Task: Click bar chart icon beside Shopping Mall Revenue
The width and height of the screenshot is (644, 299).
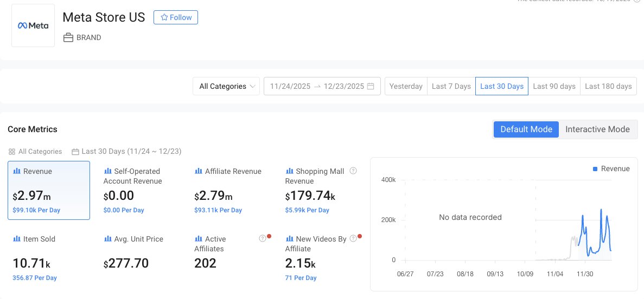Action: pos(290,171)
